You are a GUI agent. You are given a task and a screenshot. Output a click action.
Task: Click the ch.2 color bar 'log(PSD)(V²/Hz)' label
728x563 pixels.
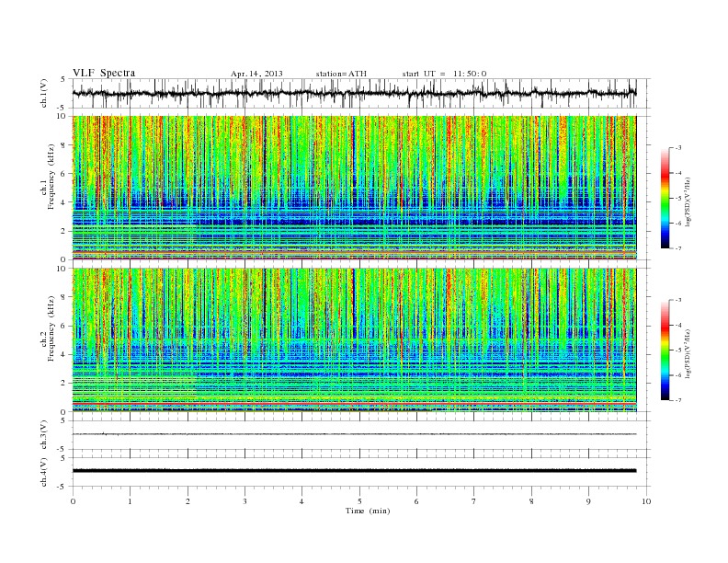point(688,352)
